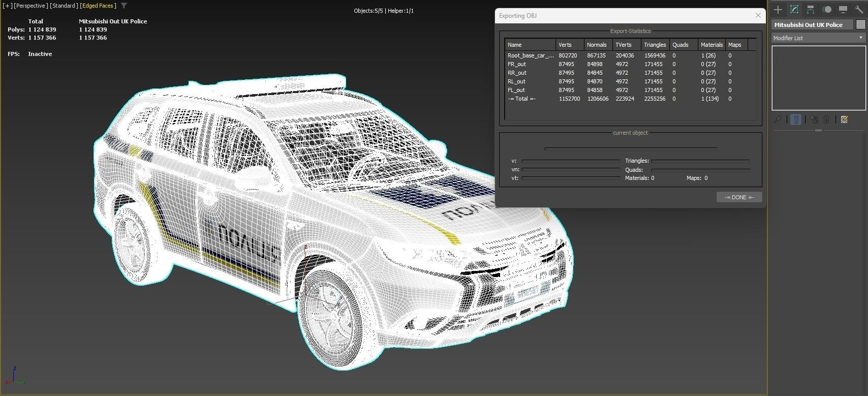Click the command panel rollout drag handle
The image size is (868, 396).
click(x=818, y=131)
